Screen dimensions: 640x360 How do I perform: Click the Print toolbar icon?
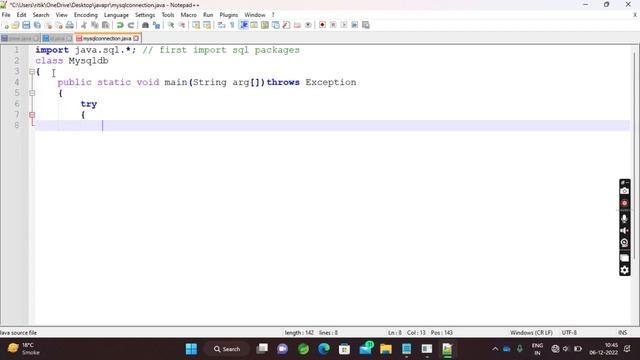click(70, 25)
